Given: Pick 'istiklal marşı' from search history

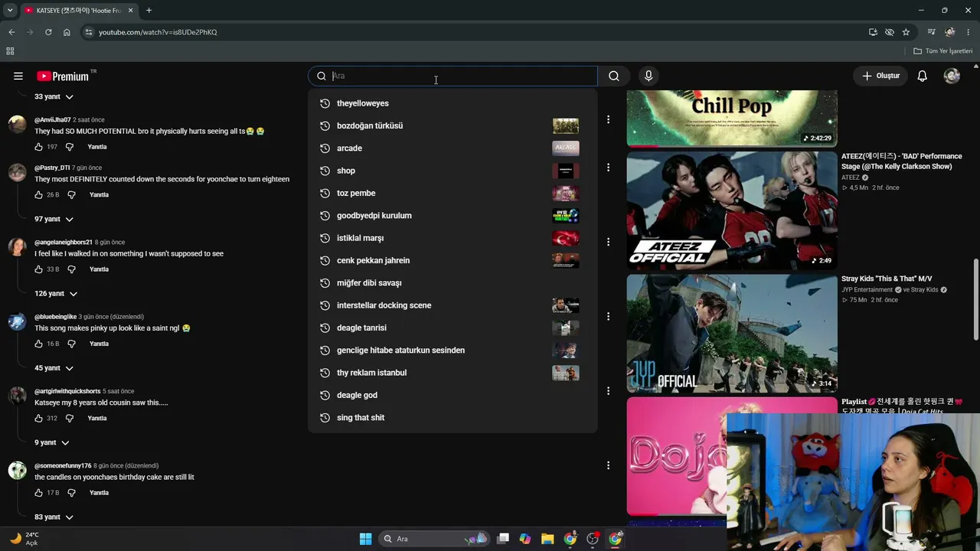Looking at the screenshot, I should [x=452, y=238].
